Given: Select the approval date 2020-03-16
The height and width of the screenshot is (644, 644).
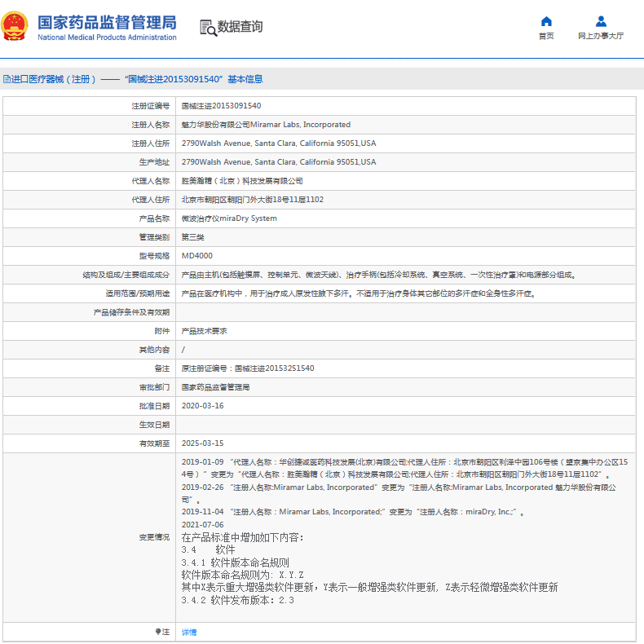Looking at the screenshot, I should click(203, 406).
